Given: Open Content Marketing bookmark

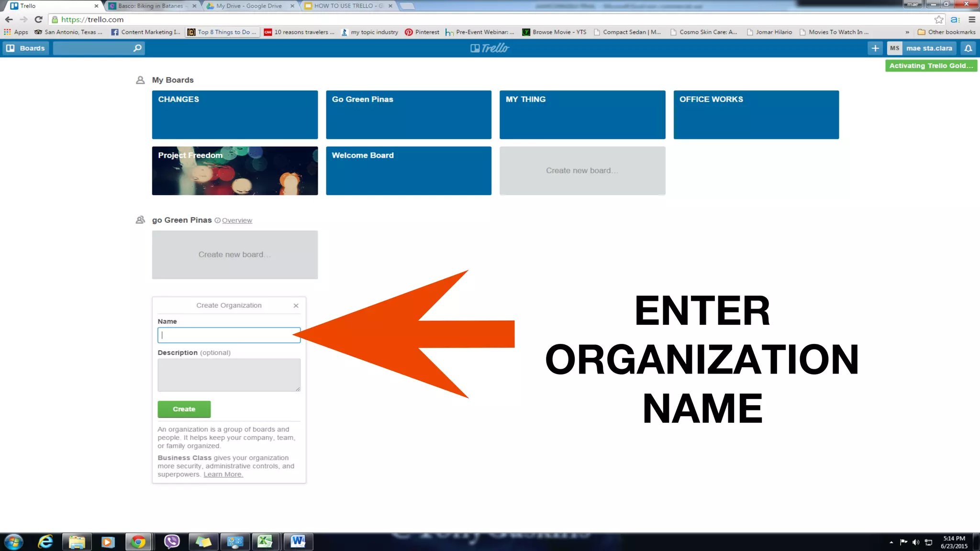Looking at the screenshot, I should tap(146, 32).
